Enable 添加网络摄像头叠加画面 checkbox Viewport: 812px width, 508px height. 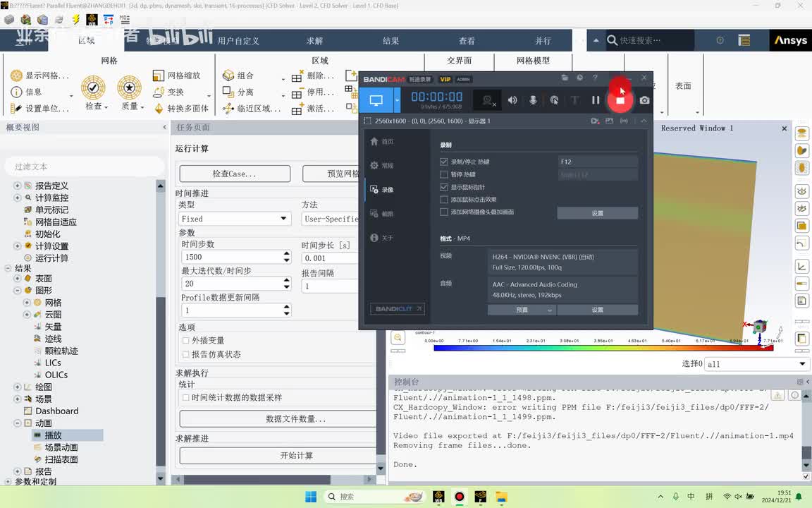[444, 212]
